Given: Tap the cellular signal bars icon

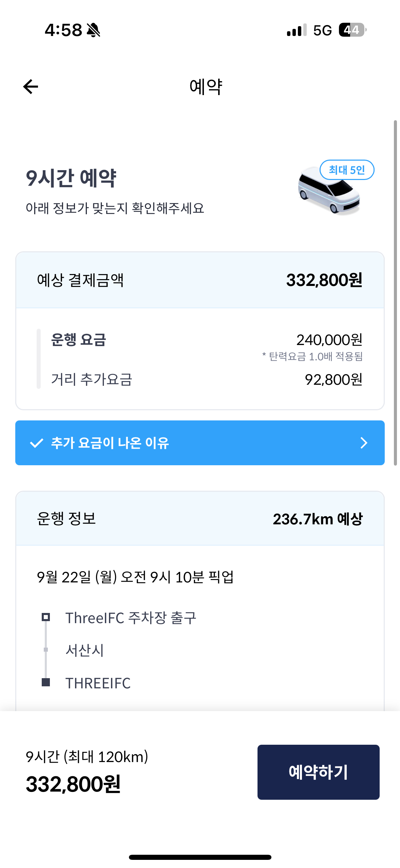Looking at the screenshot, I should click(x=297, y=30).
